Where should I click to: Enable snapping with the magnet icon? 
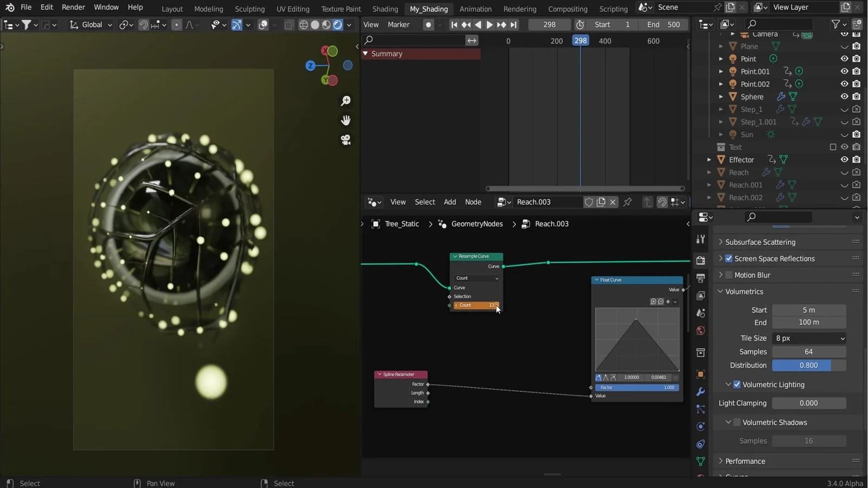pos(144,24)
